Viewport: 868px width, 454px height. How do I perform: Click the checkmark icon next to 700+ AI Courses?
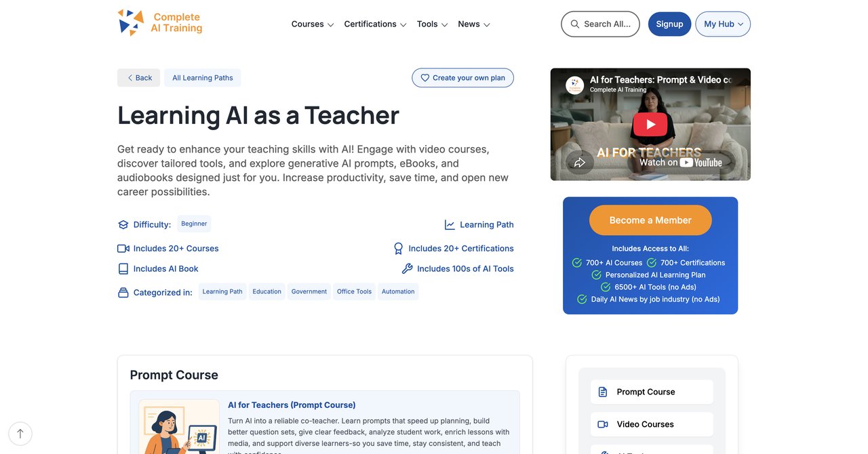[577, 263]
